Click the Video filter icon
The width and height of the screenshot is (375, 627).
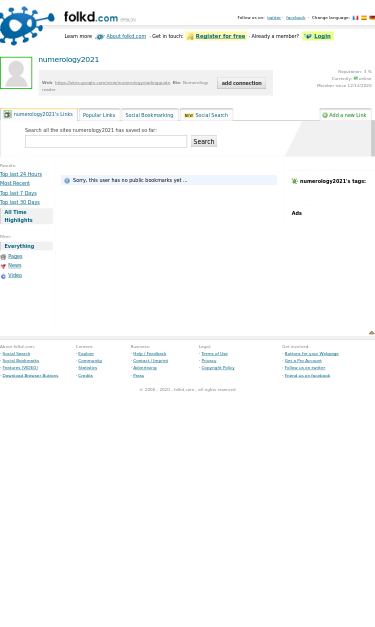[x=3, y=276]
